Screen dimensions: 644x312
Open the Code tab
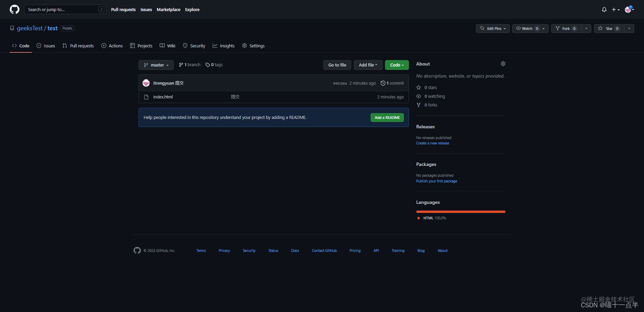(21, 46)
